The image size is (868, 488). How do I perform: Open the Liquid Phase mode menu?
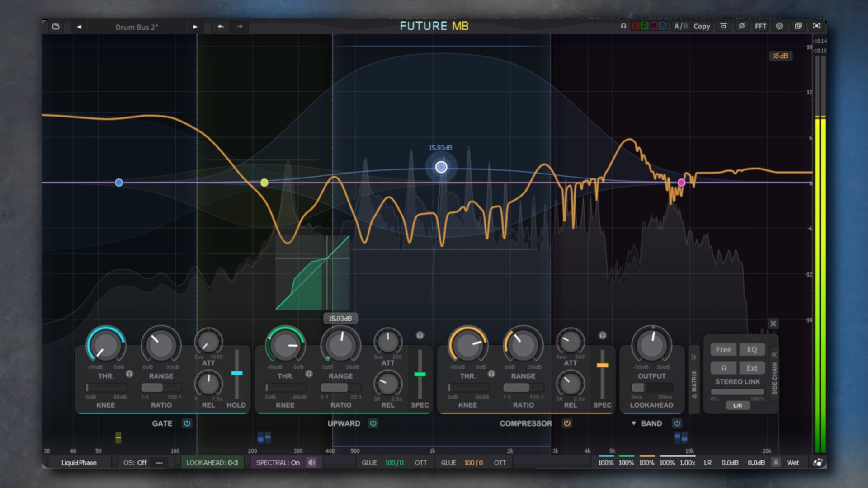[x=79, y=463]
